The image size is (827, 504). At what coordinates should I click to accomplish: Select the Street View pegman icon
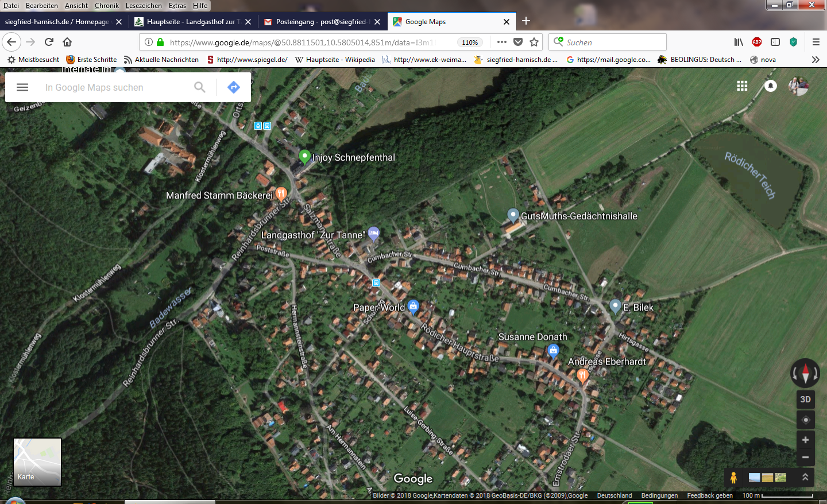[733, 478]
